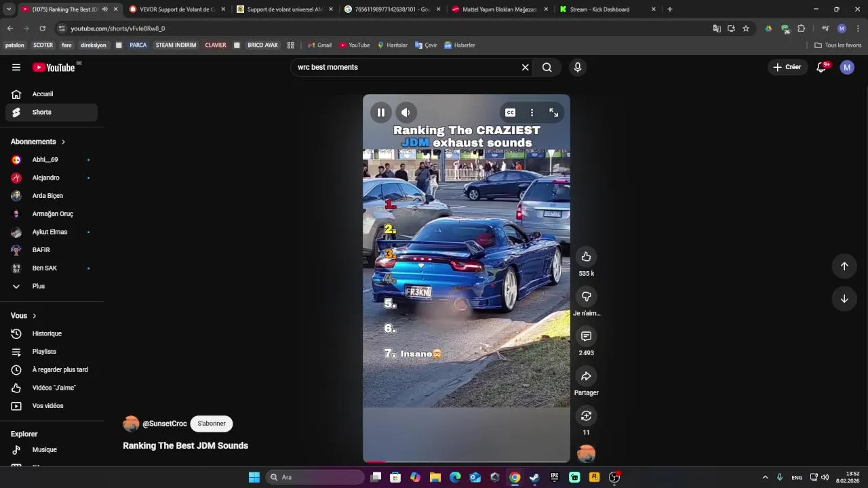The height and width of the screenshot is (488, 868).
Task: Click the Partager share icon
Action: (x=586, y=376)
